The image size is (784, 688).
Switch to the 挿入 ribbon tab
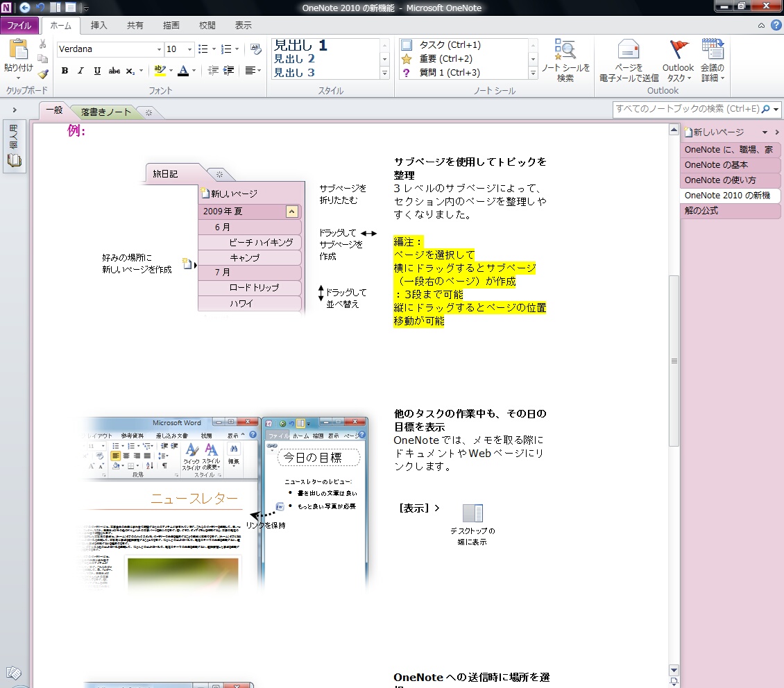[99, 26]
